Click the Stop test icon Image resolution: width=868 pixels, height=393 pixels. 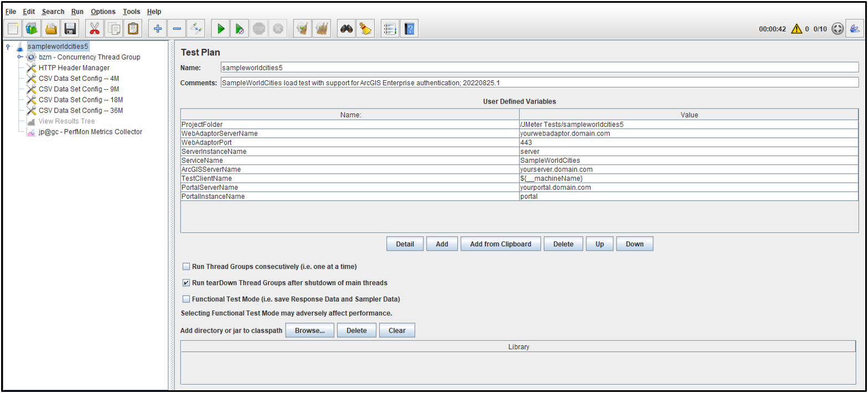(x=259, y=28)
